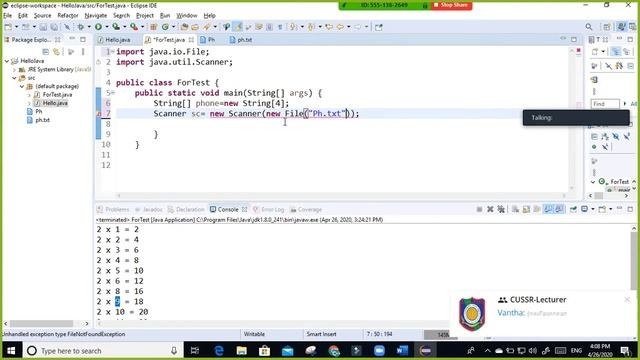Switch to Declaration tab
This screenshot has width=640, height=360.
(x=186, y=209)
